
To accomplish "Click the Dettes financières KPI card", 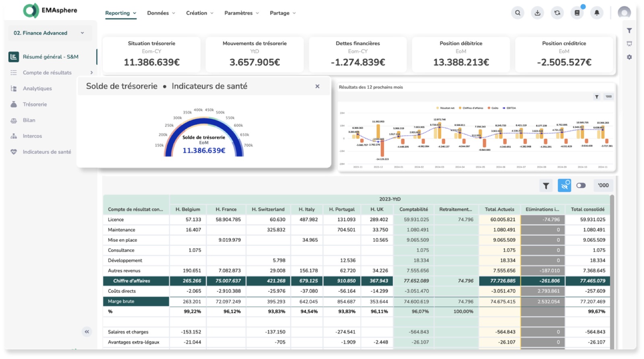I will pyautogui.click(x=358, y=55).
